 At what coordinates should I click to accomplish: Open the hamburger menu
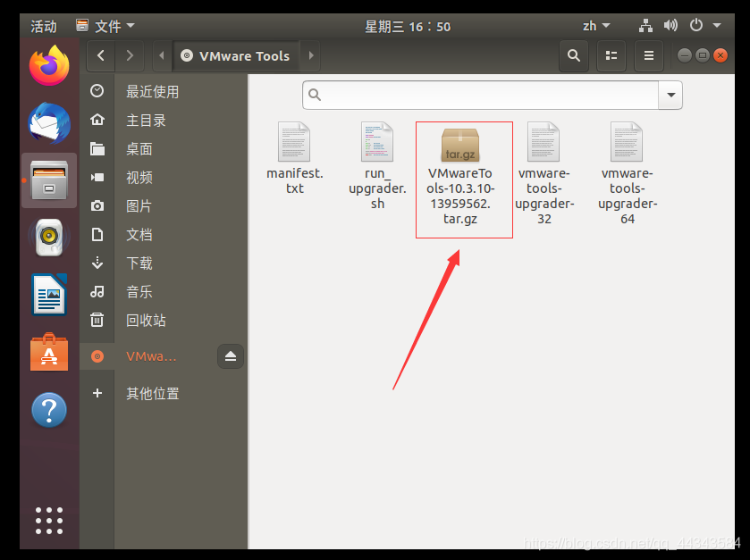tap(649, 55)
